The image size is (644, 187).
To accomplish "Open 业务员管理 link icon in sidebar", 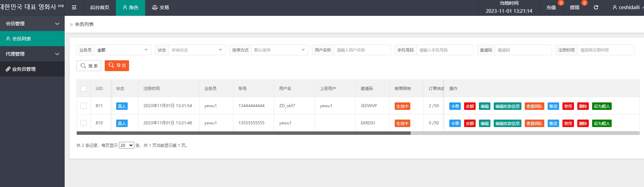I will pyautogui.click(x=8, y=69).
